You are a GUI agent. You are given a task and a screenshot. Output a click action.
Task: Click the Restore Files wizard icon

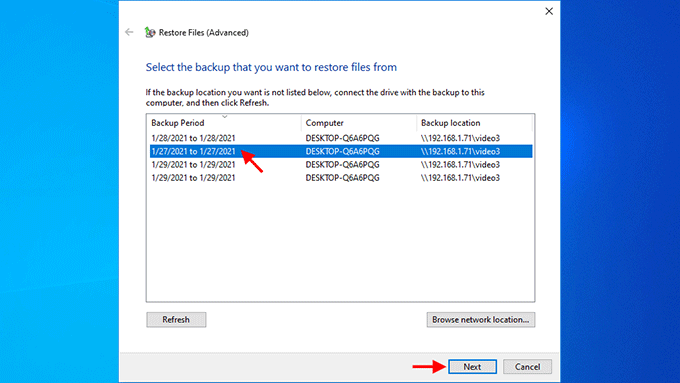click(x=150, y=32)
